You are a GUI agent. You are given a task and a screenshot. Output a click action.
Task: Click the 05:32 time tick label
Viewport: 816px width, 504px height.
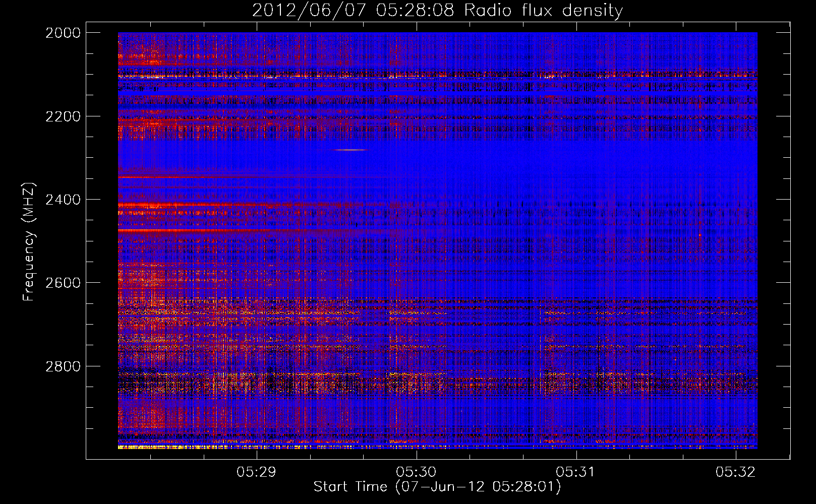736,472
